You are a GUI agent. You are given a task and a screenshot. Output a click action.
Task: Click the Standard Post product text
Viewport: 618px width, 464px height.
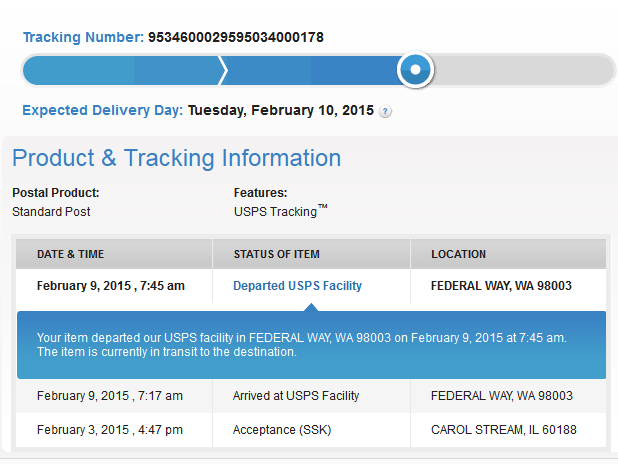51,212
